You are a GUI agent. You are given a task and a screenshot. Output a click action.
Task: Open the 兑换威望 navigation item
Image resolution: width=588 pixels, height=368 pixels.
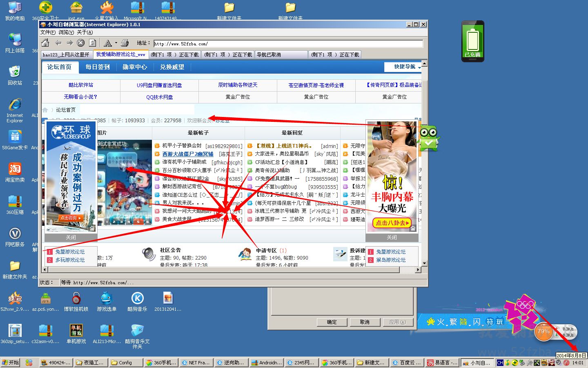172,67
